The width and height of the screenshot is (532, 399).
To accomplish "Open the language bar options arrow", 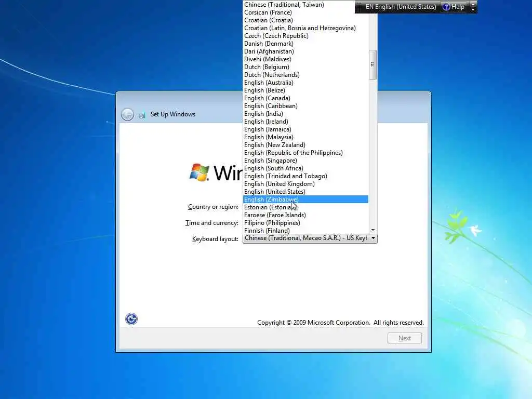I will pos(473,7).
